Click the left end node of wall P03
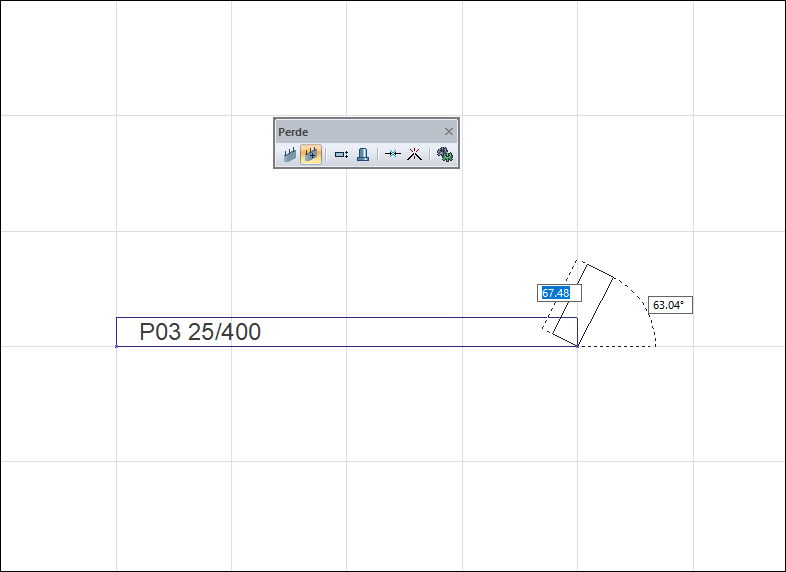This screenshot has width=786, height=572. tap(116, 346)
